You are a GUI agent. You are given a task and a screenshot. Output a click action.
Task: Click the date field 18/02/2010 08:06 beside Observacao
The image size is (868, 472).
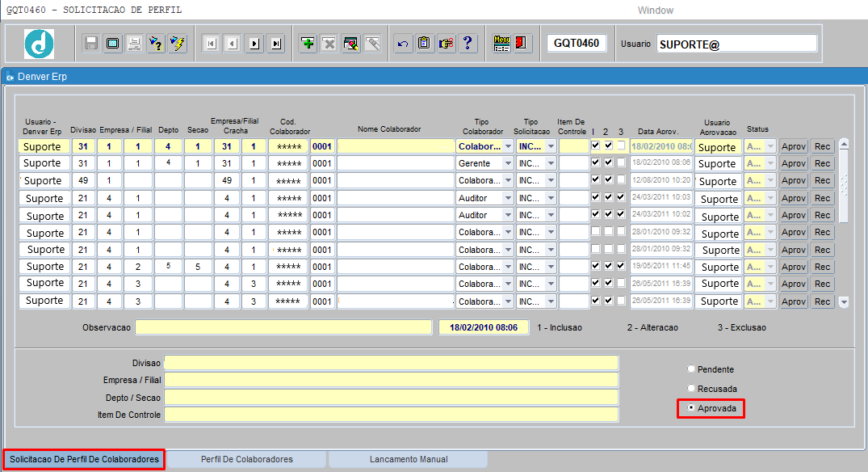tap(484, 327)
